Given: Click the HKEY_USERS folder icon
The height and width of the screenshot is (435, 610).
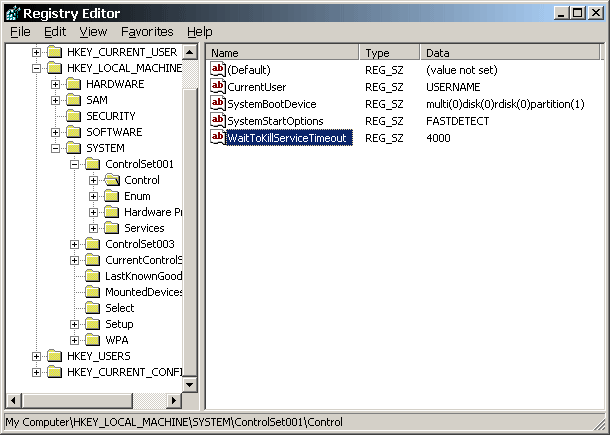Looking at the screenshot, I should pos(54,356).
